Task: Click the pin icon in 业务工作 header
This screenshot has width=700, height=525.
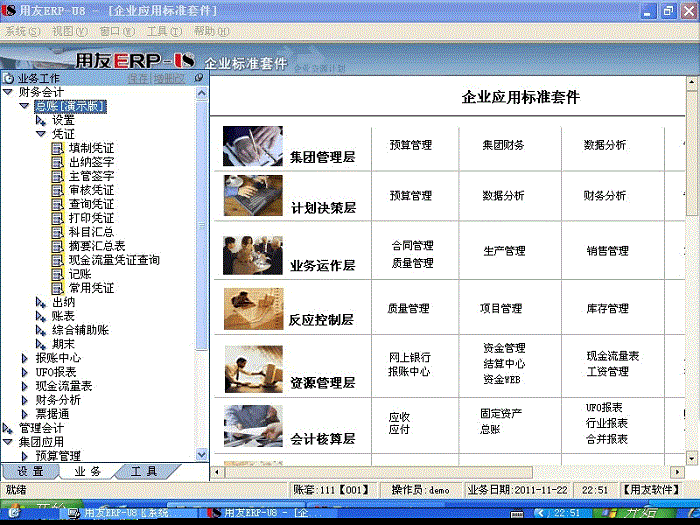Action: click(199, 78)
